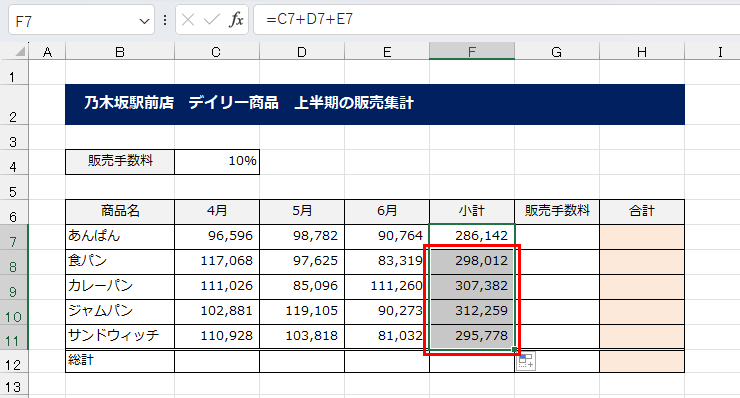Expand the Name Box dropdown arrow
Image resolution: width=740 pixels, height=398 pixels.
tap(144, 21)
